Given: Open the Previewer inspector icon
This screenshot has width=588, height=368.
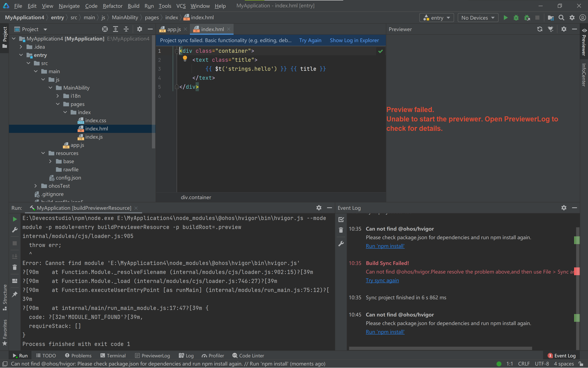Looking at the screenshot, I should 551,29.
